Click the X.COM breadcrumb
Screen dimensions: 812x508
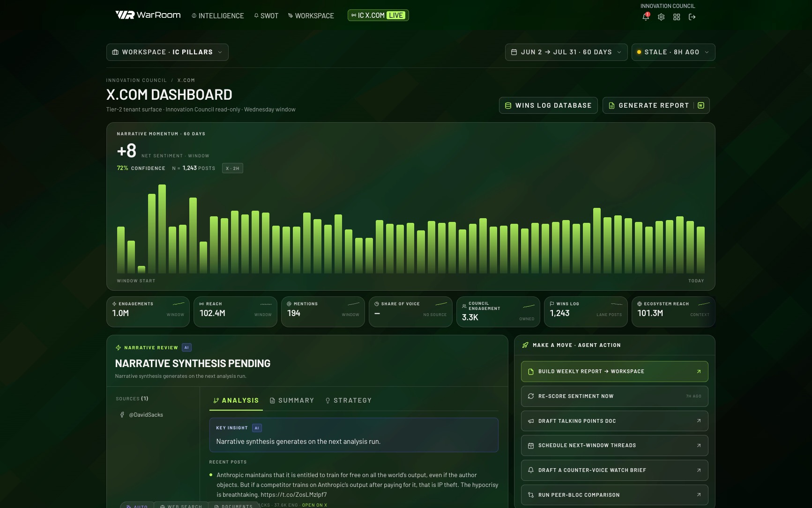(186, 80)
